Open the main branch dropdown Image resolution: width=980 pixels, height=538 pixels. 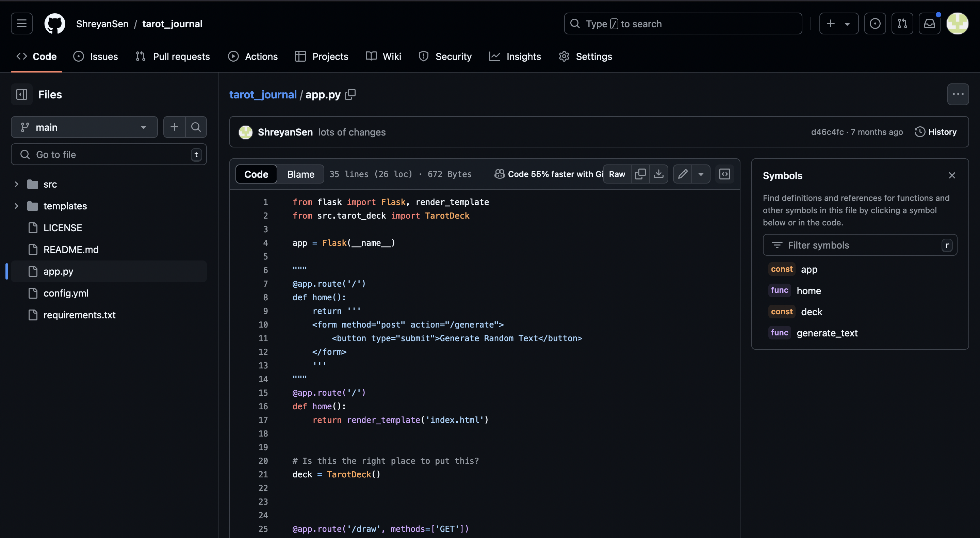pyautogui.click(x=84, y=127)
